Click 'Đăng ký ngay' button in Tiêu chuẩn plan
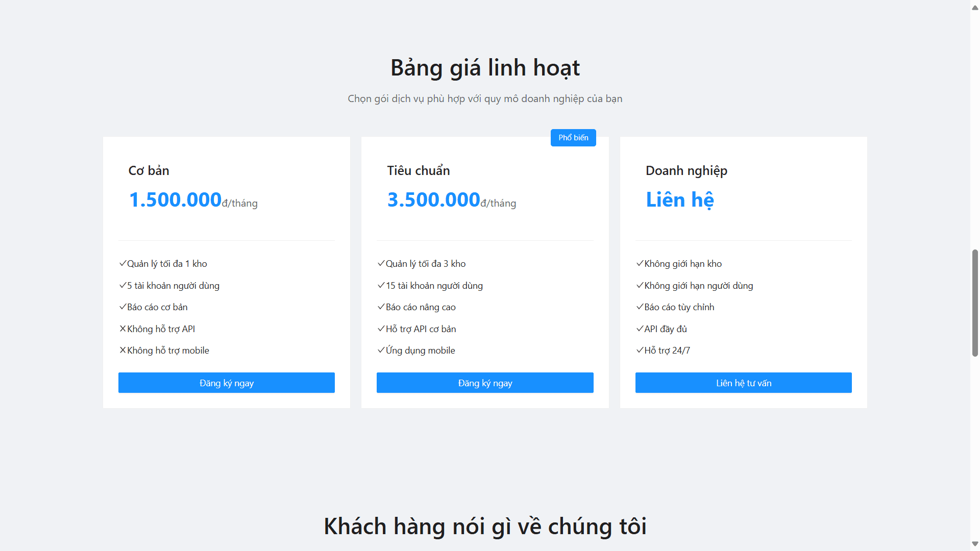The width and height of the screenshot is (980, 551). 484,383
